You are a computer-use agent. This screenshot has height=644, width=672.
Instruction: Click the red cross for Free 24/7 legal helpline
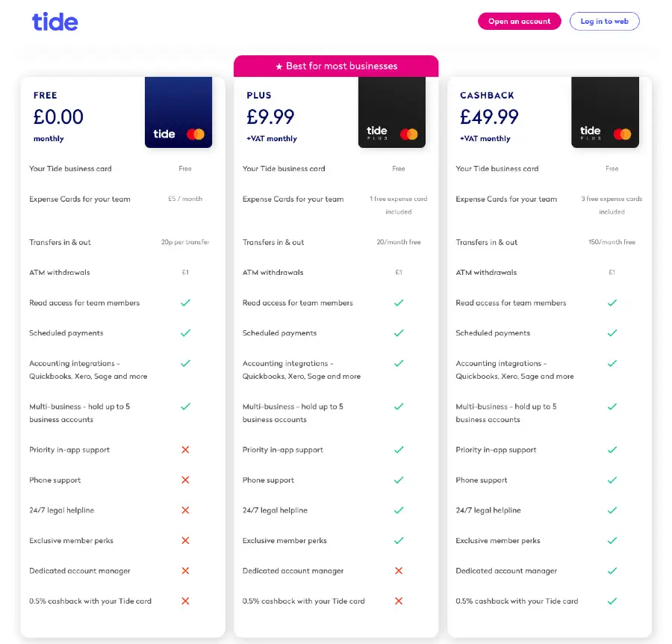tap(185, 510)
